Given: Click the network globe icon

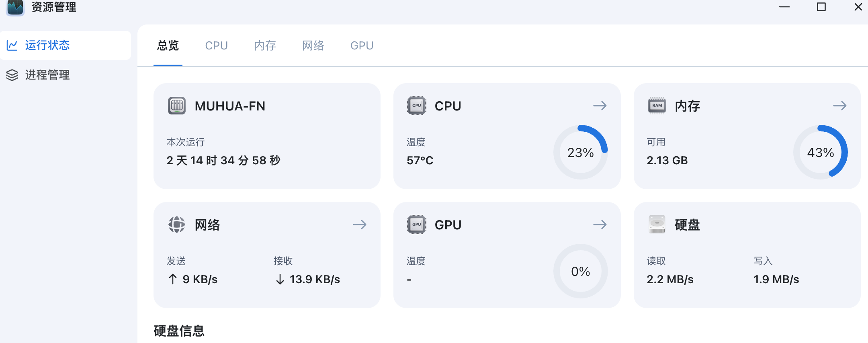Looking at the screenshot, I should pyautogui.click(x=176, y=225).
